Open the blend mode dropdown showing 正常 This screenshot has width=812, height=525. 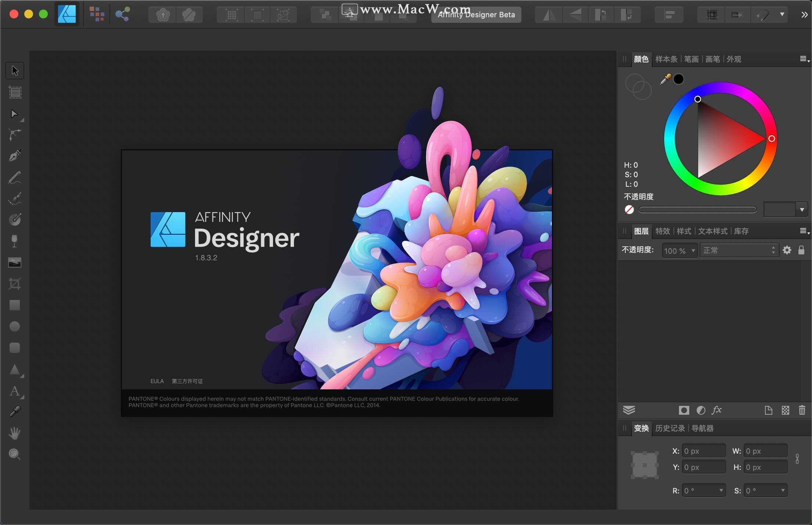coord(739,250)
